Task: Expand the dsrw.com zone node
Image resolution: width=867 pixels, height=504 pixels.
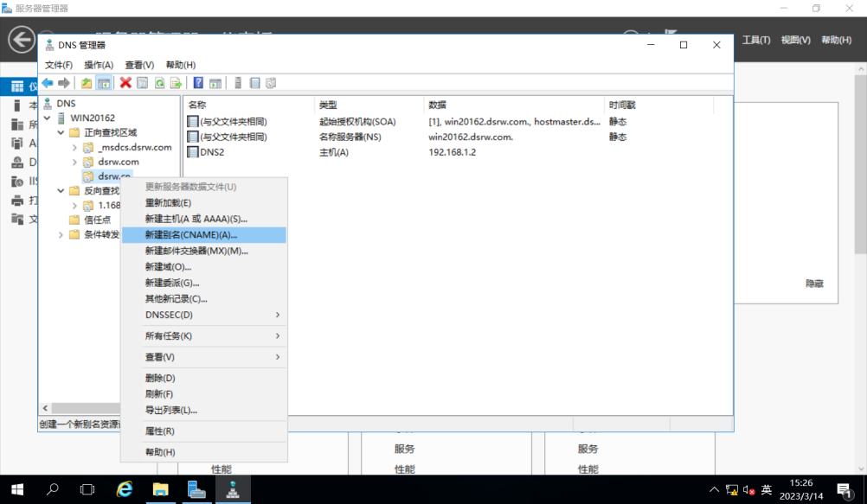Action: click(74, 162)
